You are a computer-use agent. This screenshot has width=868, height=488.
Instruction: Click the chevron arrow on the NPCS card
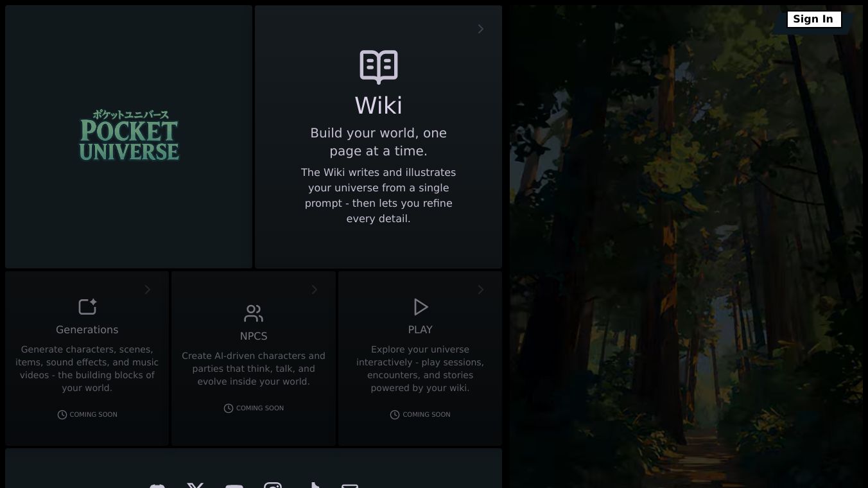pyautogui.click(x=315, y=290)
